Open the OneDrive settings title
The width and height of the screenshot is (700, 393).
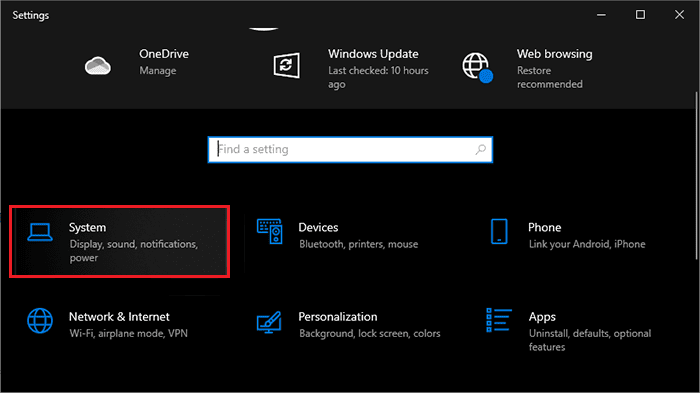tap(164, 54)
